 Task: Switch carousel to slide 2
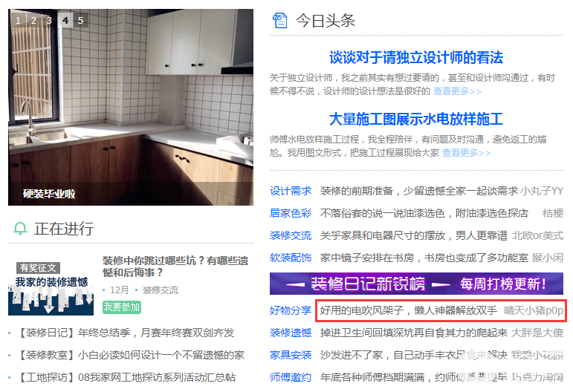click(x=33, y=21)
